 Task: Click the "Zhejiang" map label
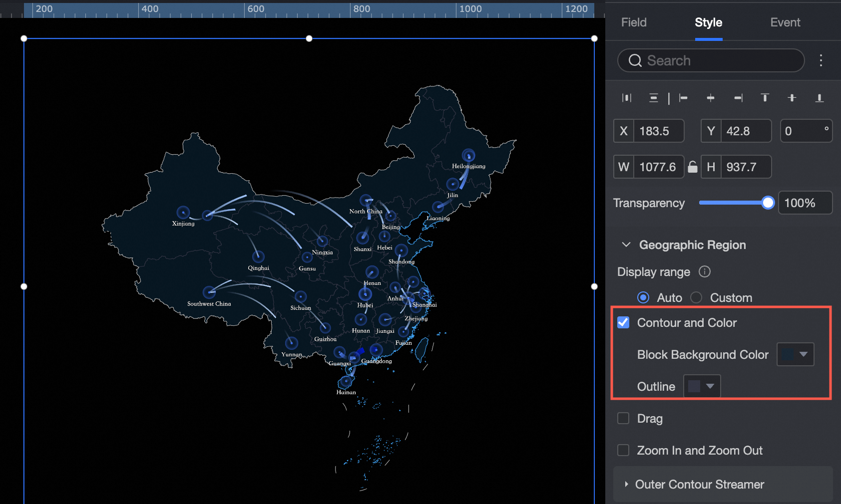click(416, 318)
